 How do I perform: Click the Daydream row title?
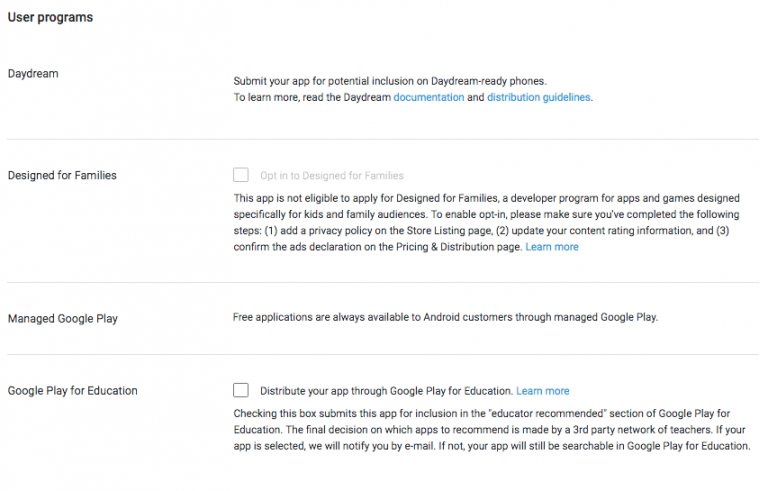pyautogui.click(x=33, y=73)
